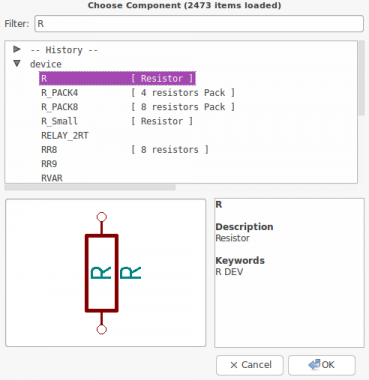Click the resistor symbol preview body
This screenshot has height=380, width=369.
coord(102,273)
